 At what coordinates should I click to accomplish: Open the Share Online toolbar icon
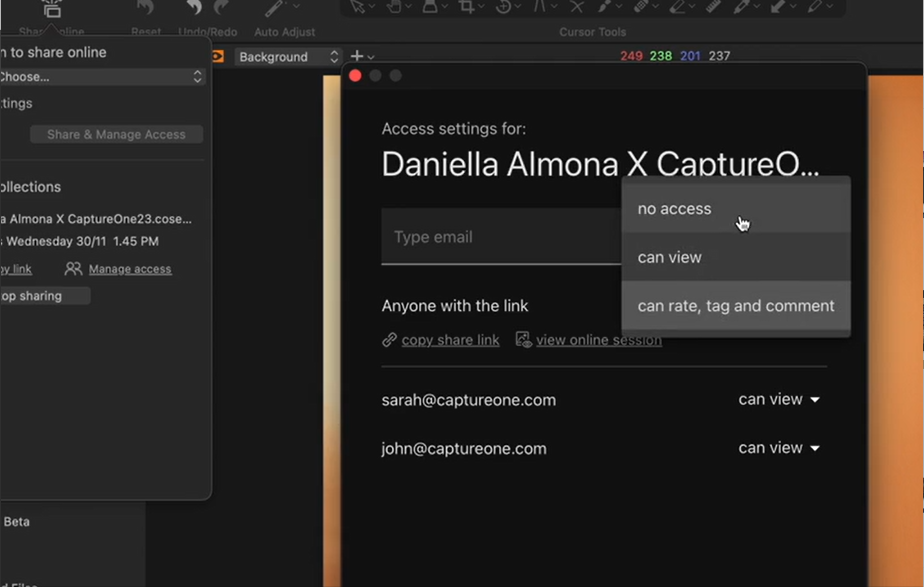[52, 9]
